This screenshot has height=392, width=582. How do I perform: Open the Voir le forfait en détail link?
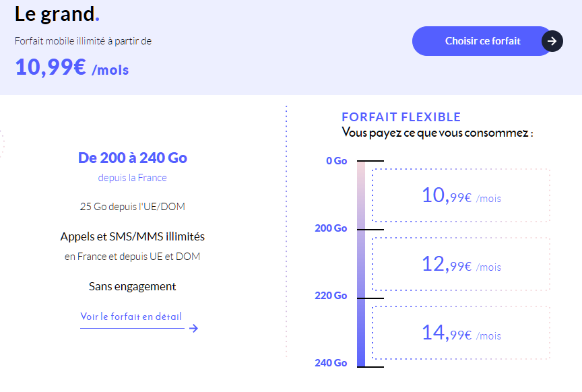[x=131, y=317]
